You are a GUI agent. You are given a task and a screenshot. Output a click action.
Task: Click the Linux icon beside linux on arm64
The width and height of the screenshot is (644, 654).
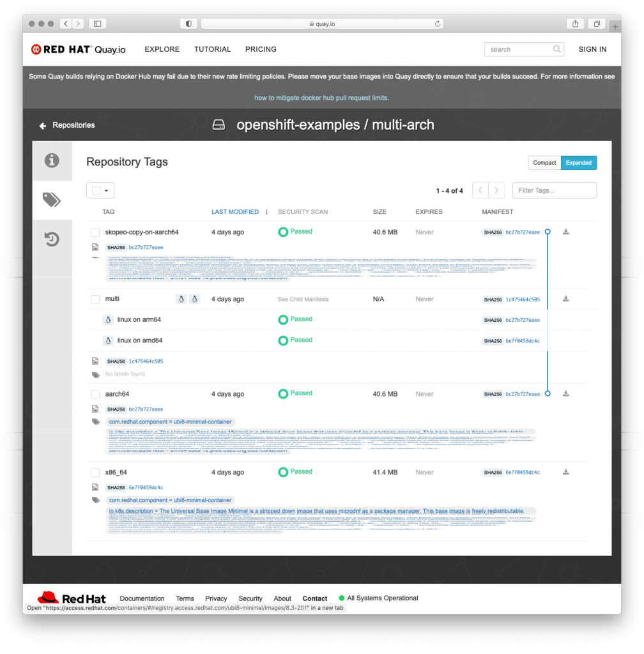[x=108, y=320]
